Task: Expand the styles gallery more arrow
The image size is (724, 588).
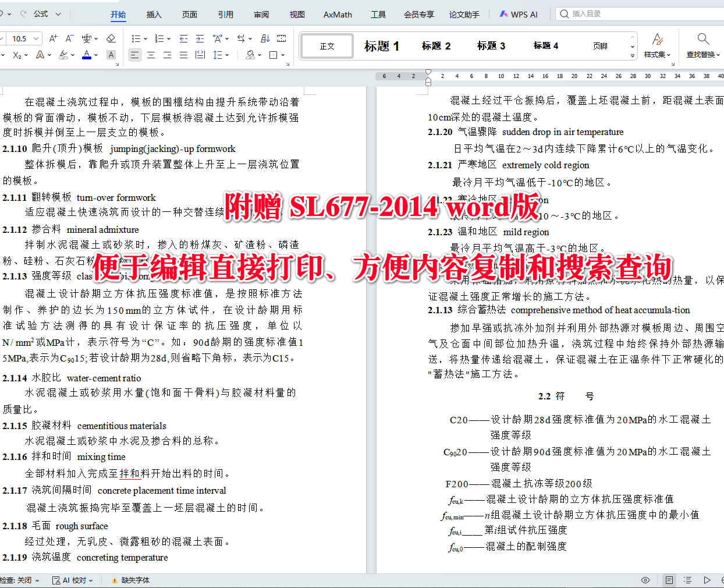Action: (633, 56)
